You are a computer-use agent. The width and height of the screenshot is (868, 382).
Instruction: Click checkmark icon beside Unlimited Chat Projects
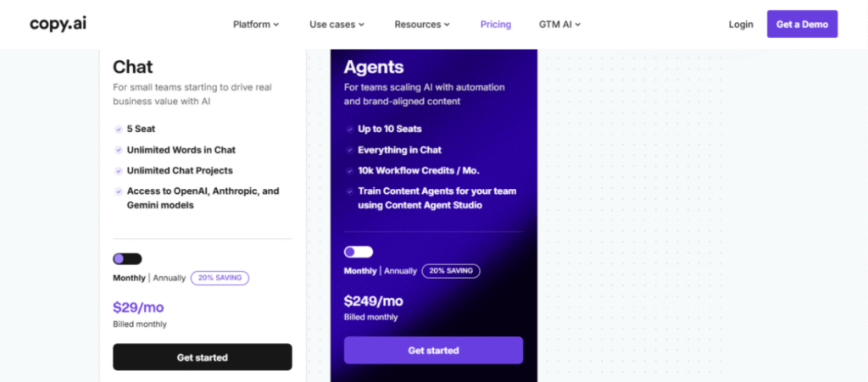[119, 170]
